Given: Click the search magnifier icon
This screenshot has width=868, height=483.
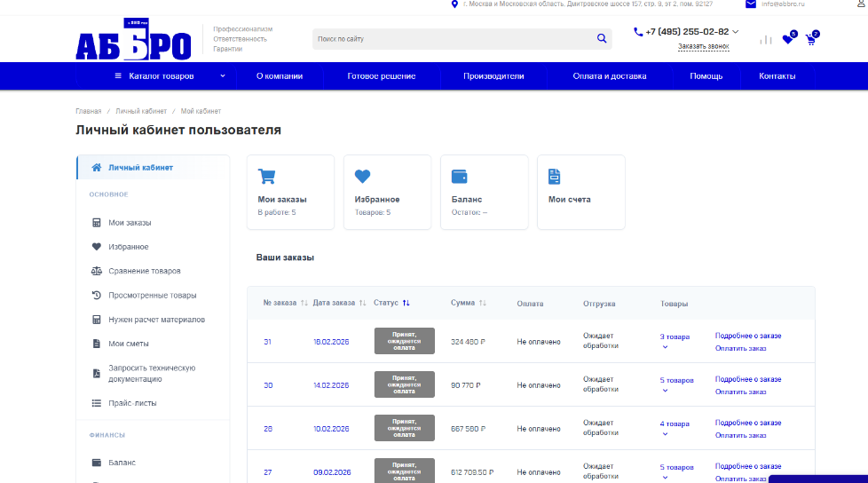Looking at the screenshot, I should tap(602, 38).
